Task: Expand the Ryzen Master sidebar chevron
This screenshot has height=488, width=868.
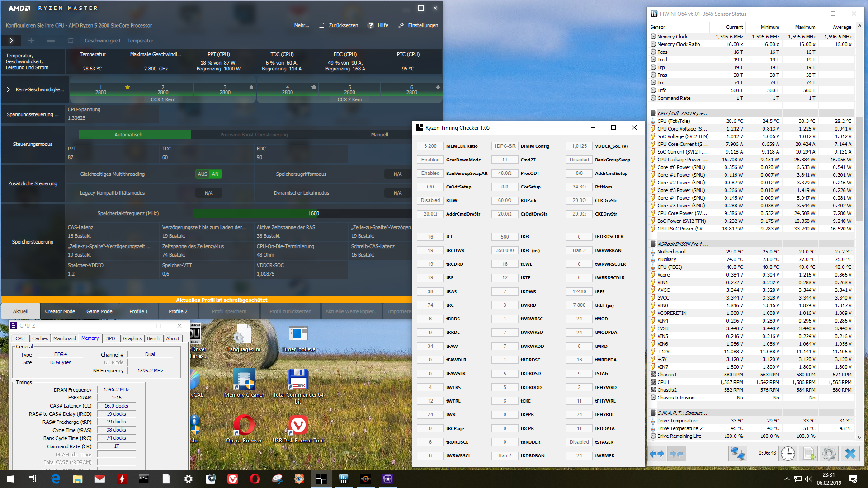Action: click(x=11, y=41)
